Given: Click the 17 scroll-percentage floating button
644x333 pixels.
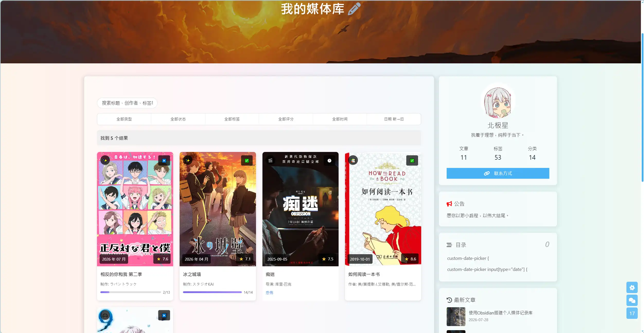Looking at the screenshot, I should [x=632, y=313].
